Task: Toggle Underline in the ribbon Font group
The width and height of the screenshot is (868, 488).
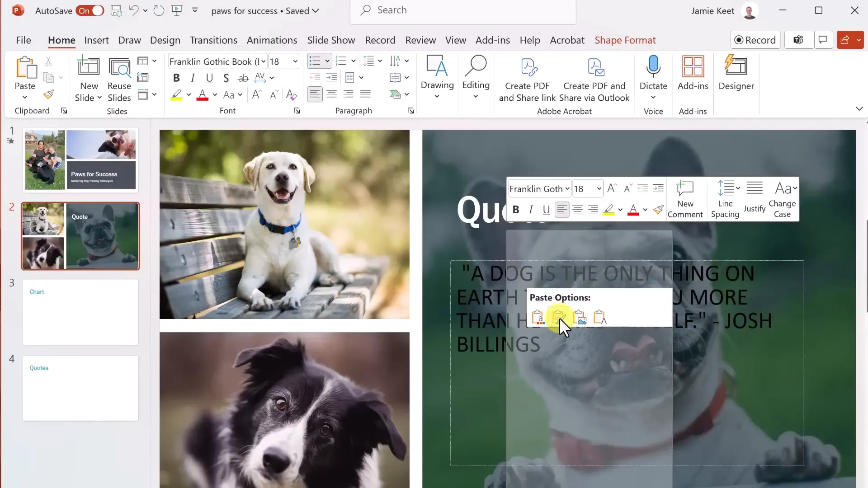Action: tap(209, 78)
